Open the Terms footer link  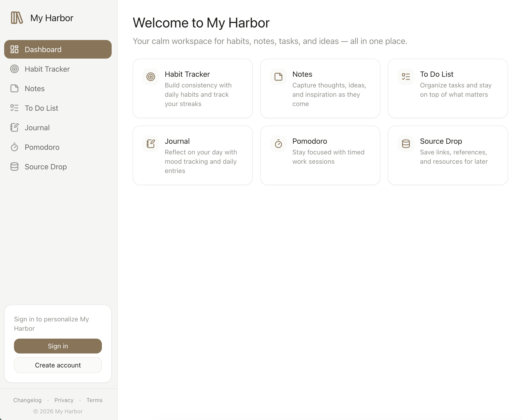point(94,400)
